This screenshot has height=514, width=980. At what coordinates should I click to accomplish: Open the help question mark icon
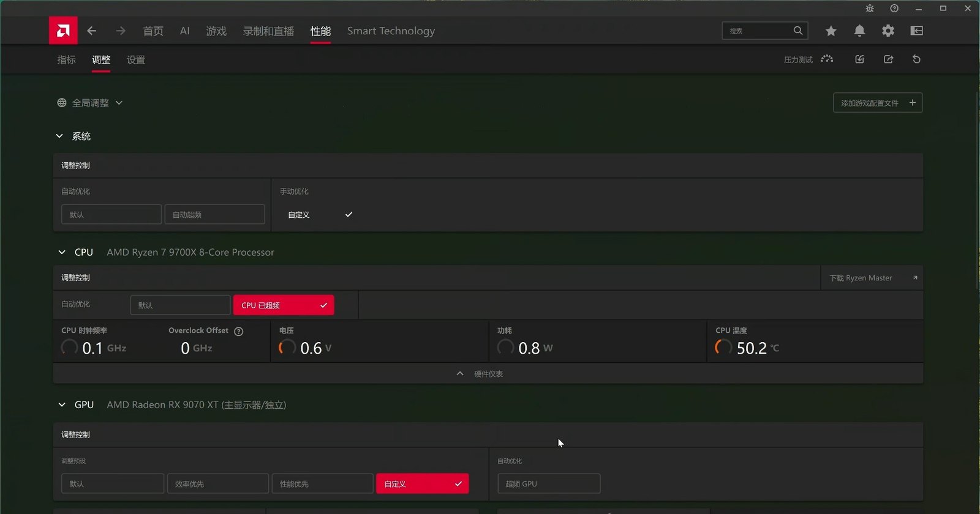coord(894,9)
